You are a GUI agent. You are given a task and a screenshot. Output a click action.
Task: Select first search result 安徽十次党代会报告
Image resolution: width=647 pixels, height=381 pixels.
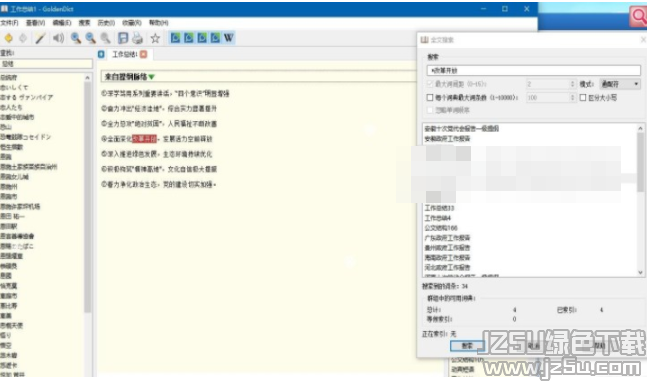(x=462, y=129)
